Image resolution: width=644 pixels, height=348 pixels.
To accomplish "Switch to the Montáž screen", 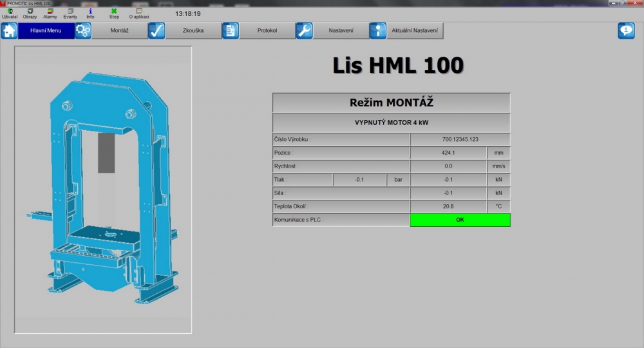I will 120,31.
